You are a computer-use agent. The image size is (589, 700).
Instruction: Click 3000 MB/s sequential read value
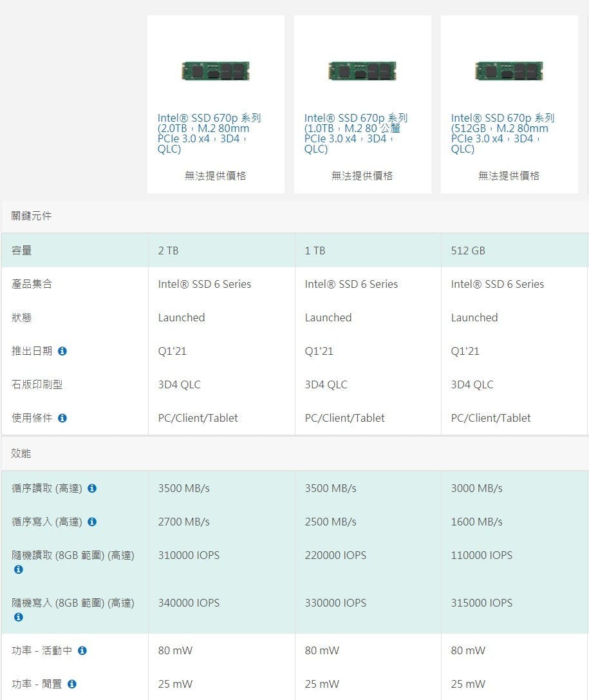point(476,488)
